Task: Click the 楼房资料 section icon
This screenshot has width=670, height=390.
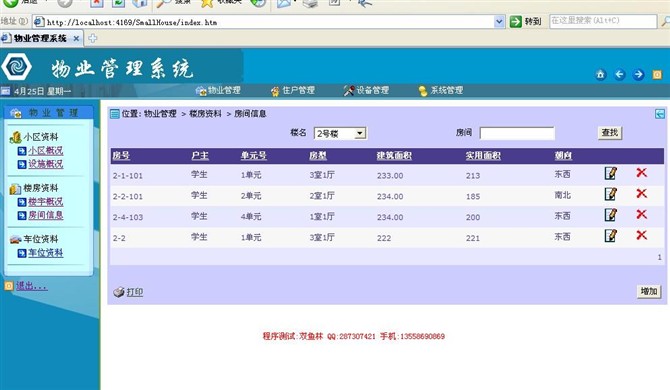Action: 15,188
